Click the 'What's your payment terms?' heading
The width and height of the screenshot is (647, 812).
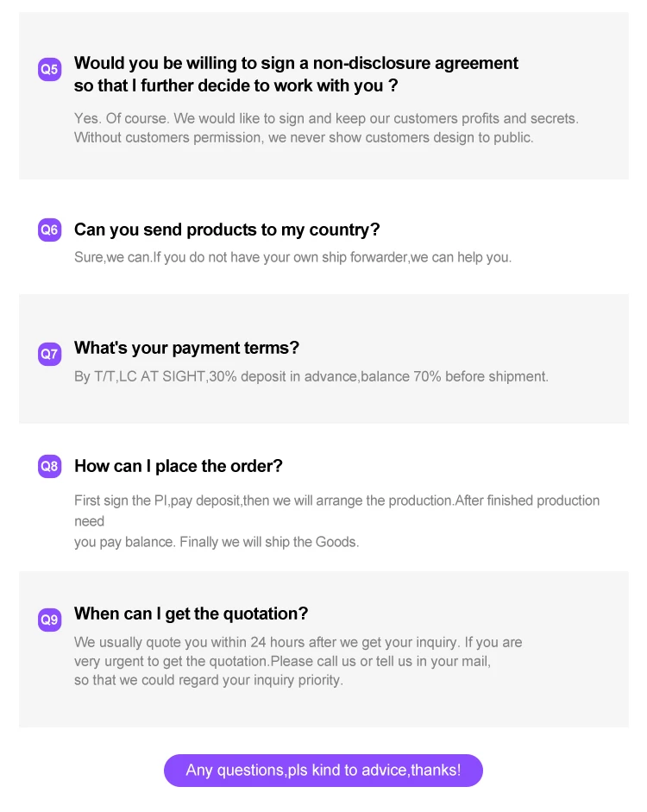186,348
